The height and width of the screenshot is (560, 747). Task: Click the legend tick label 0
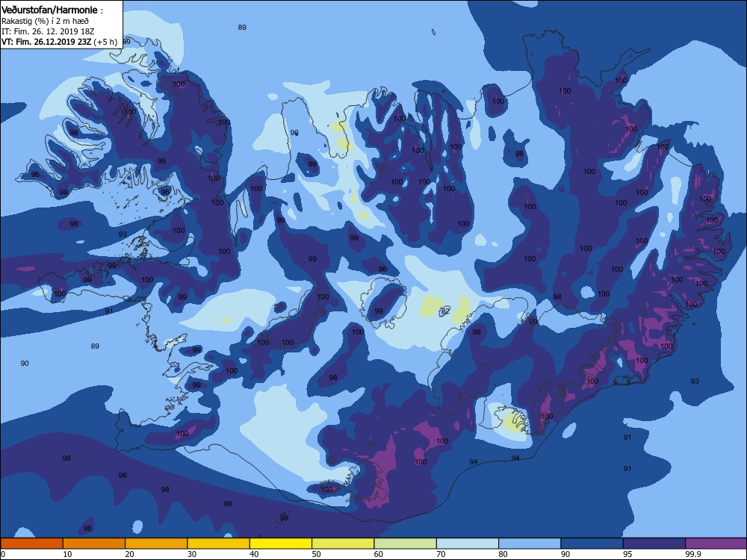(2, 554)
